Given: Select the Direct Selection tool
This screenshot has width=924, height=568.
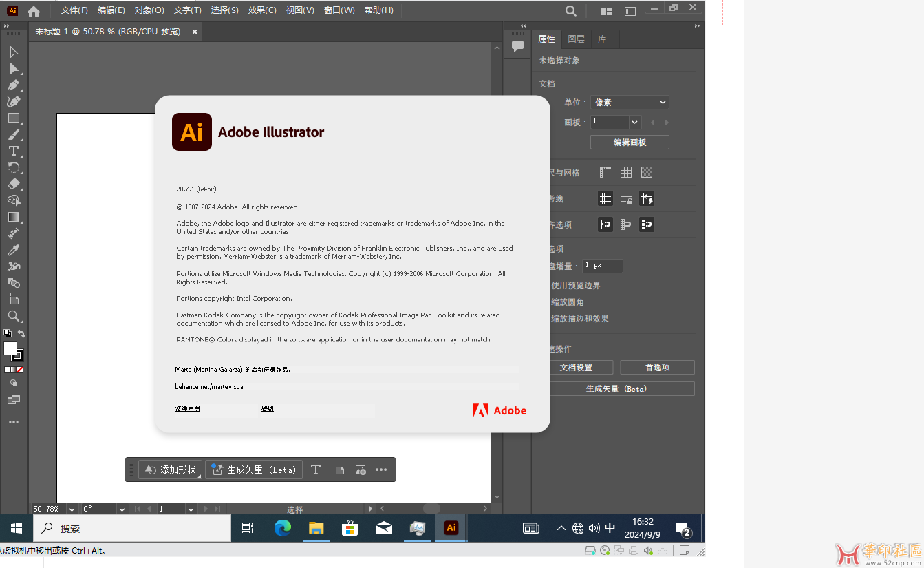Looking at the screenshot, I should coord(14,68).
